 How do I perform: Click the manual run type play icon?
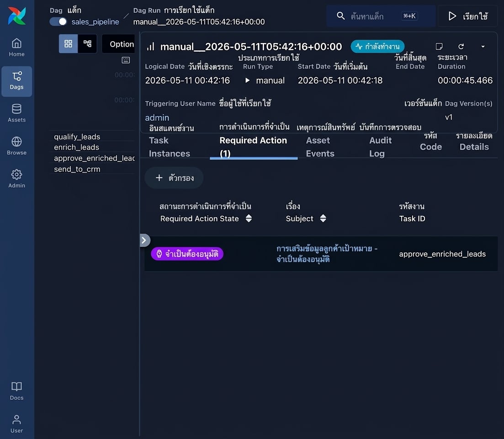click(x=247, y=80)
